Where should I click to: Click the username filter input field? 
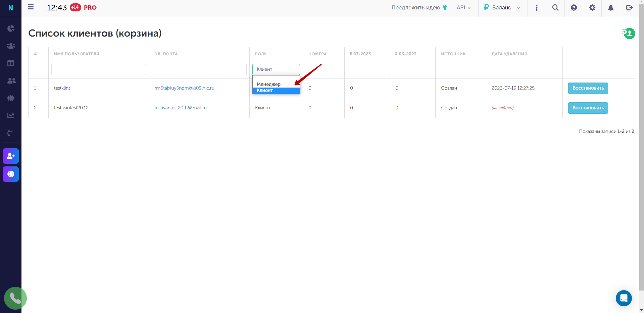click(x=99, y=69)
